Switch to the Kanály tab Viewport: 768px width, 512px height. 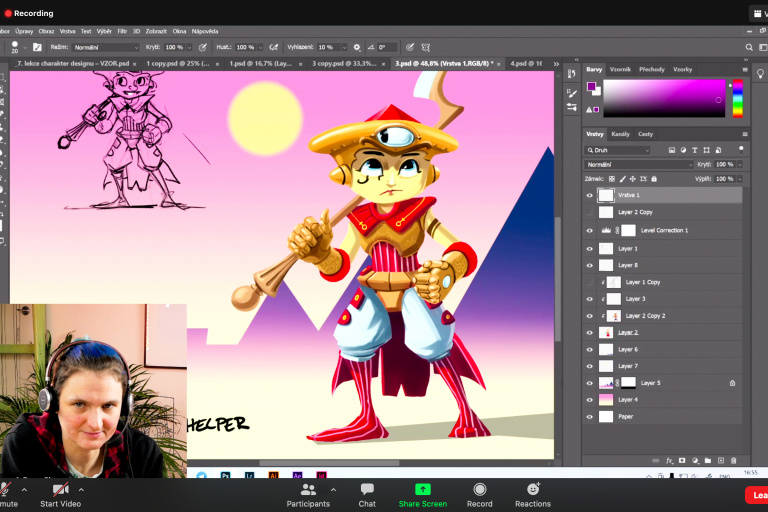pos(621,134)
